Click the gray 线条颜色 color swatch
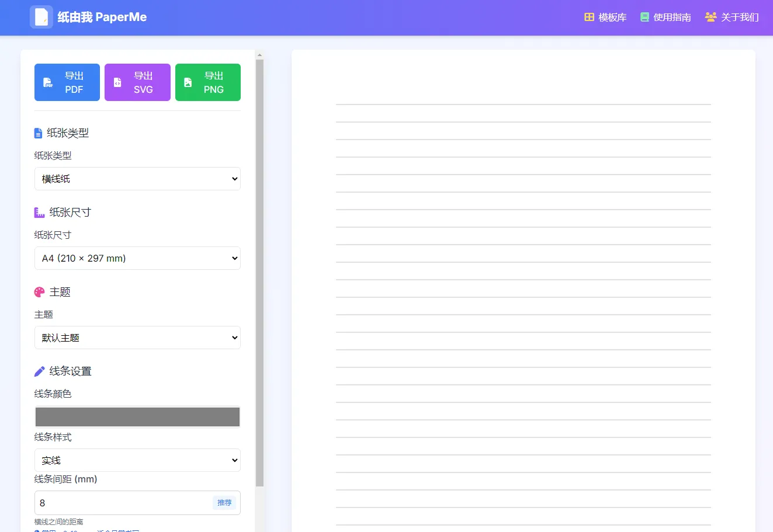Screen dimensions: 773x532 click(137, 417)
